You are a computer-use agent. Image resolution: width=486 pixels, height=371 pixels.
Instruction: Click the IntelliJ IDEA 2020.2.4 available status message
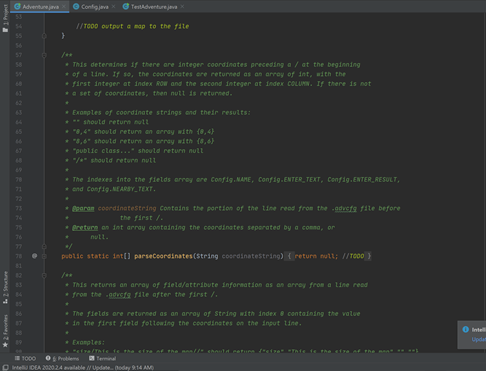[83, 368]
